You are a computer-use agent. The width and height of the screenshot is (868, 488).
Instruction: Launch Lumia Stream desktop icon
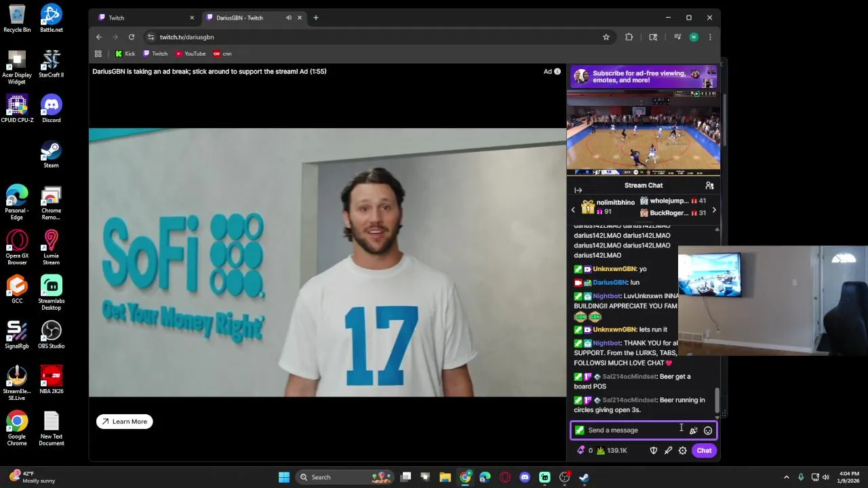[x=52, y=248]
